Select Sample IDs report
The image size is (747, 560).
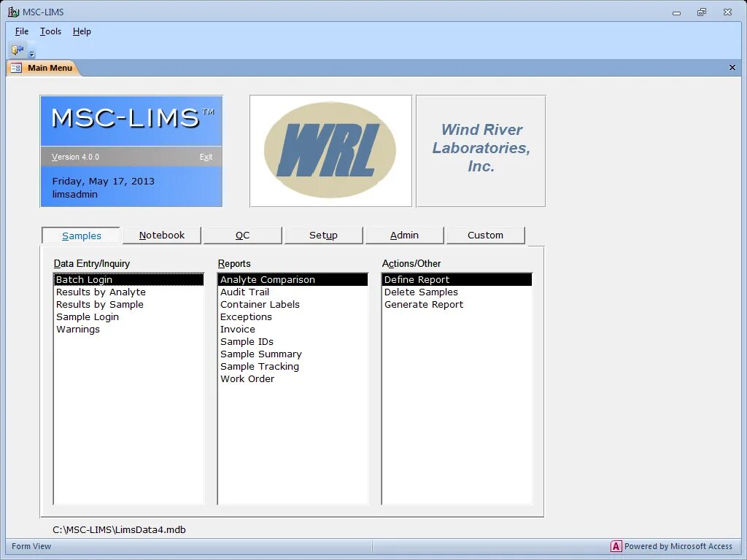click(x=293, y=341)
